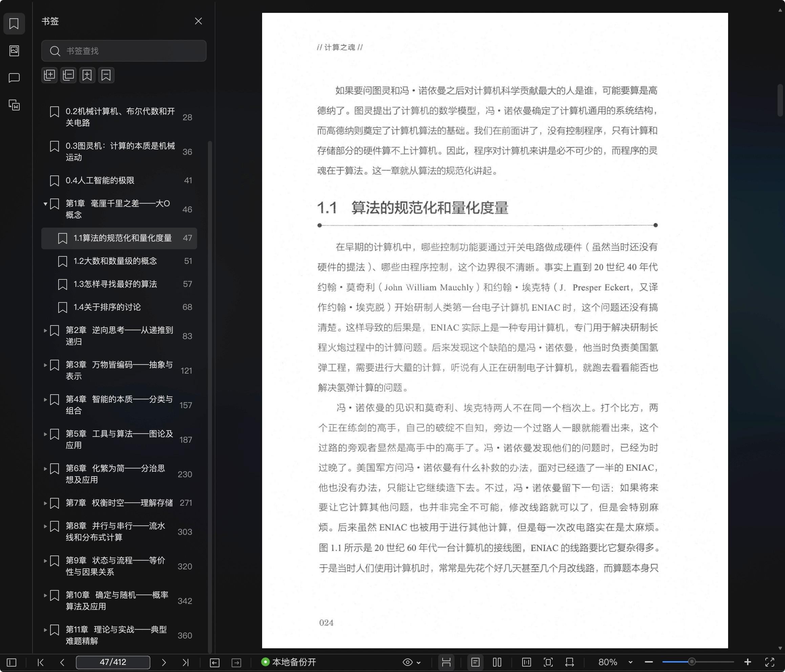
Task: Expand the 第11章 理论与实战 bookmark
Action: click(45, 630)
